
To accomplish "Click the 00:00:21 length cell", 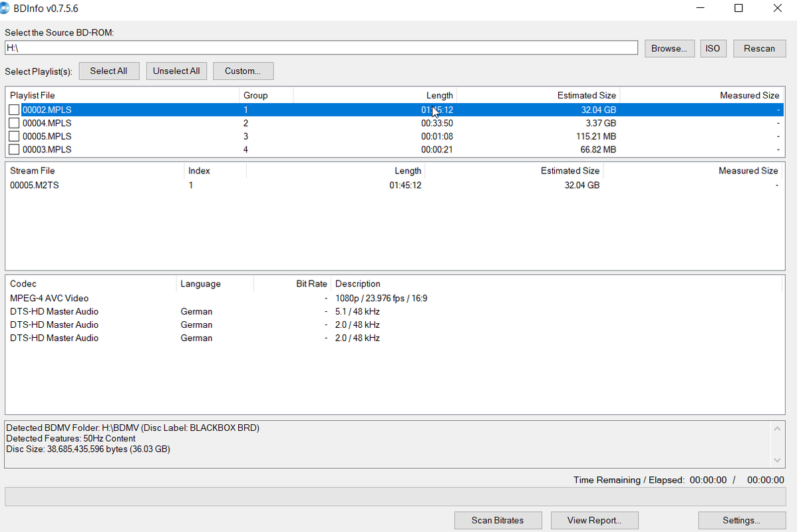I will [x=436, y=150].
